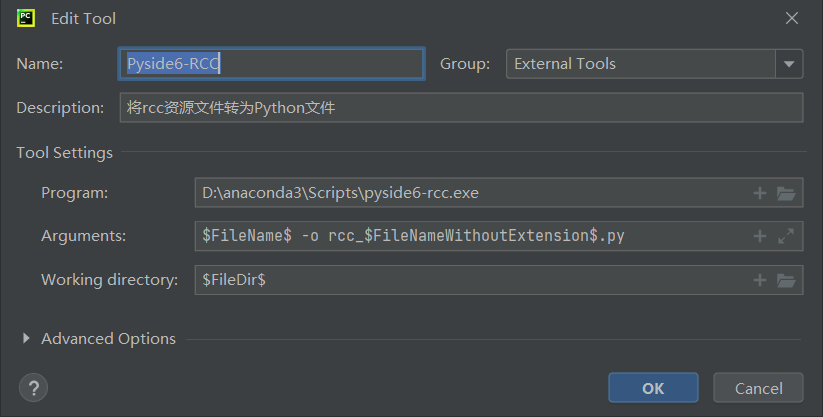Click the Program: label
The height and width of the screenshot is (417, 823).
(x=75, y=193)
